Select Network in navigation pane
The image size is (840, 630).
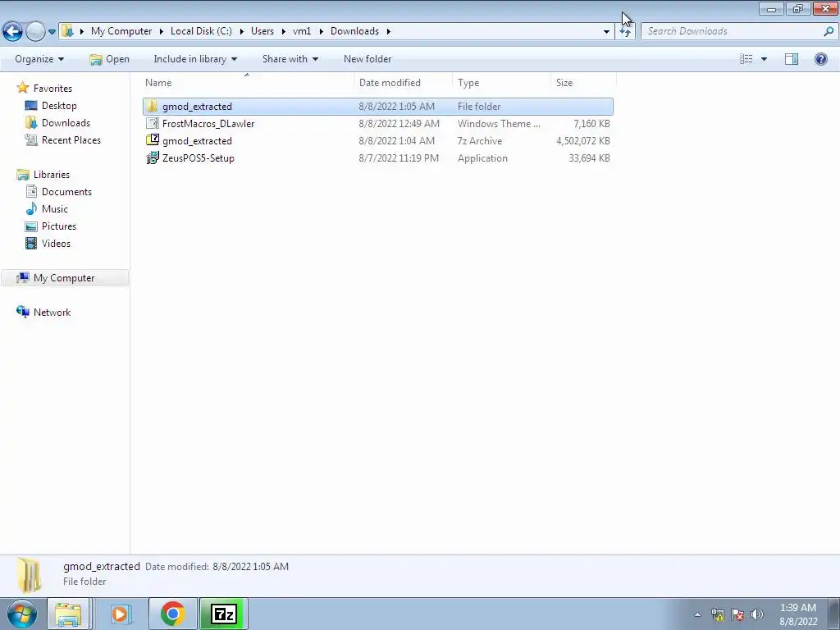coord(52,313)
